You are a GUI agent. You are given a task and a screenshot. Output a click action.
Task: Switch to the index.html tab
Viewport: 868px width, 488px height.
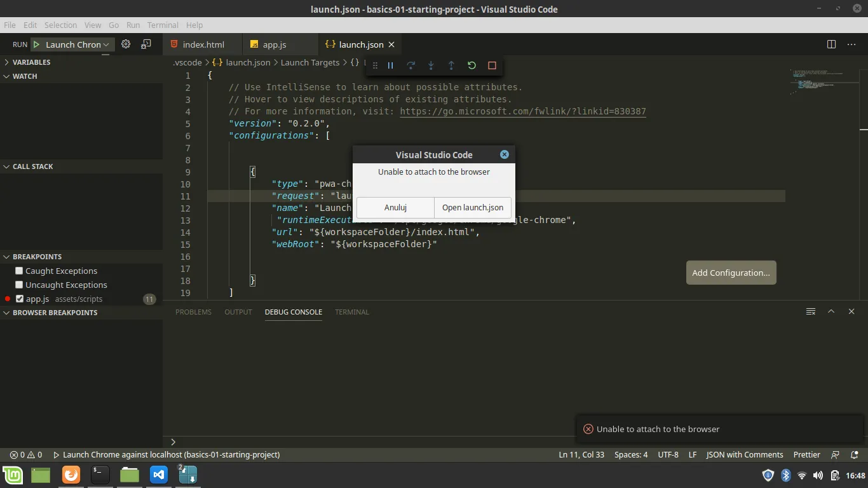(203, 44)
